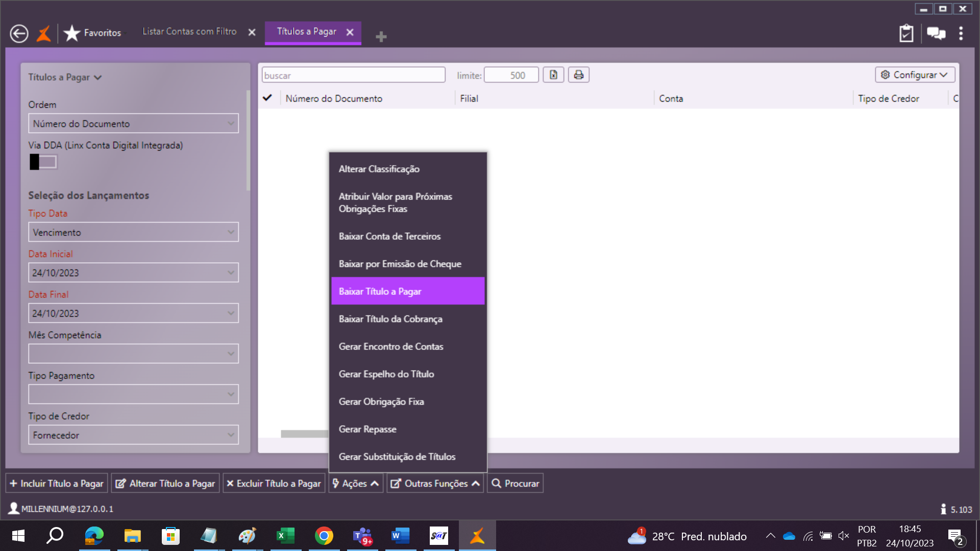980x551 pixels.
Task: Open the Tipo de Credor dropdown
Action: [133, 435]
